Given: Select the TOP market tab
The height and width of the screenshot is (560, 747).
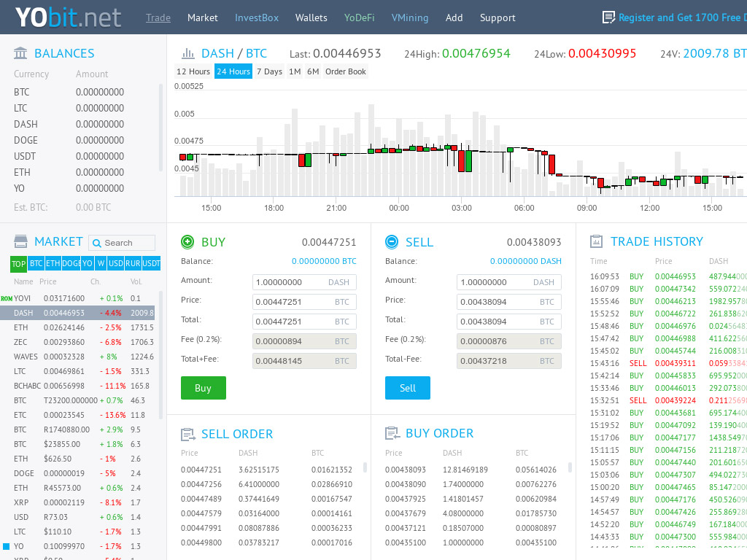Looking at the screenshot, I should (x=18, y=264).
